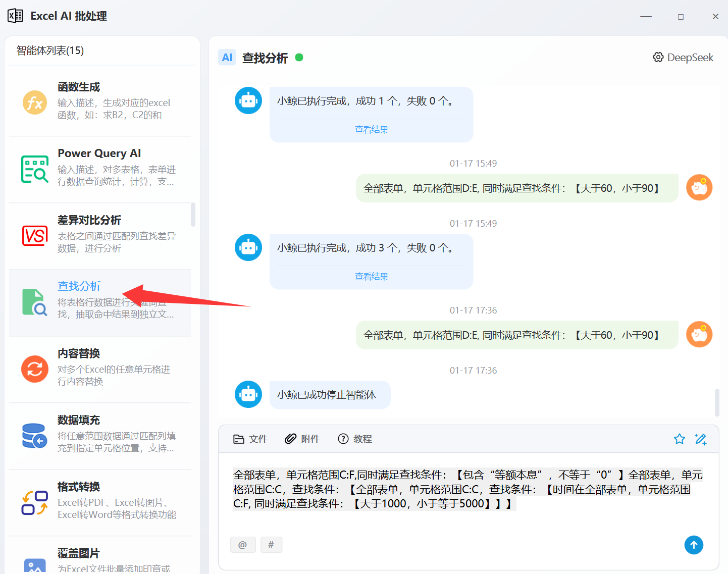Click the 小鲸已成功停止智能体 message bubble
Screen dimensions: 728x574
tap(330, 395)
